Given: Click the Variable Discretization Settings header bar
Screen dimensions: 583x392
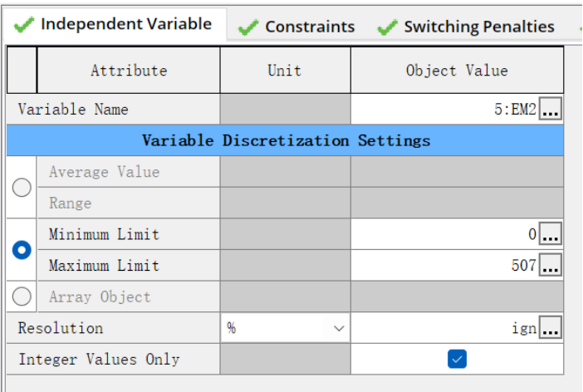Looking at the screenshot, I should [x=286, y=140].
